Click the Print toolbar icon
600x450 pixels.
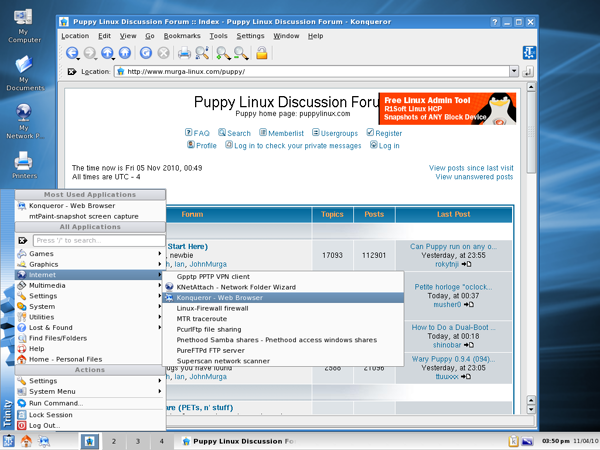[184, 53]
